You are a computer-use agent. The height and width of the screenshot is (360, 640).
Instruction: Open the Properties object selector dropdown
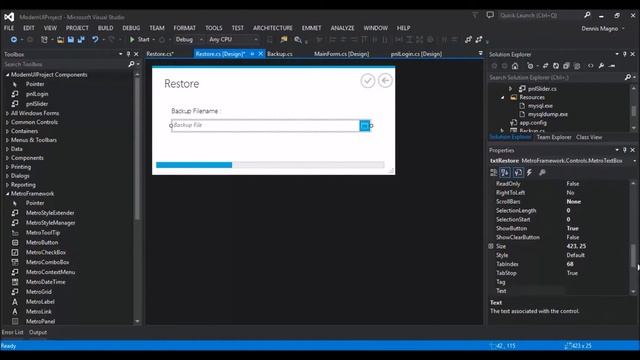[x=634, y=161]
